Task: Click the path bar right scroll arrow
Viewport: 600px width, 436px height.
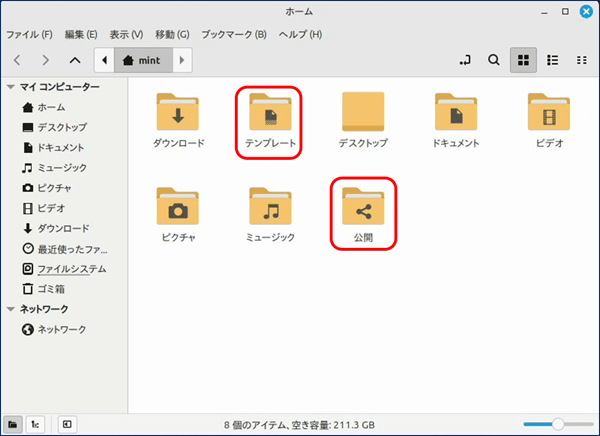Action: click(182, 60)
